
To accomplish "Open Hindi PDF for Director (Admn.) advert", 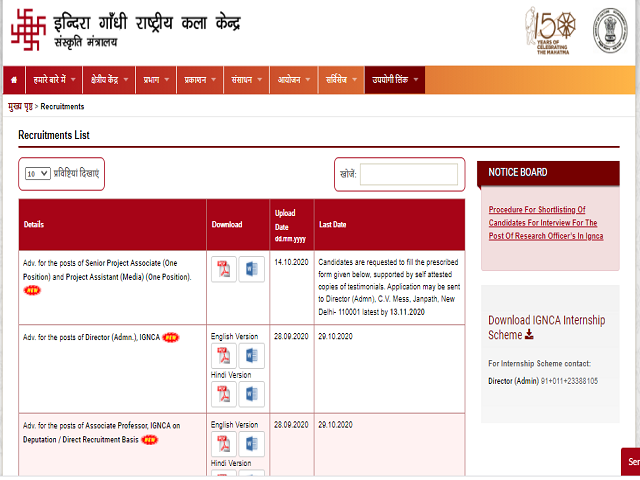I will 224,394.
